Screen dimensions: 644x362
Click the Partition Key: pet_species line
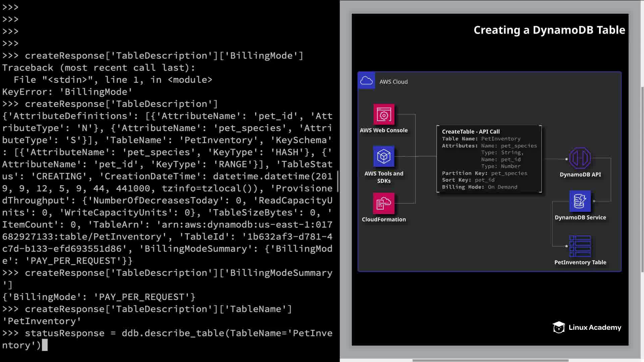coord(484,173)
